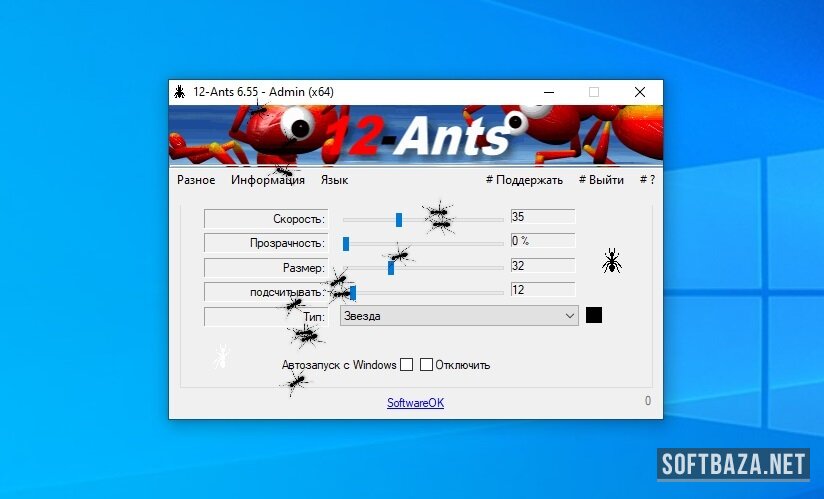Enable the Автозапуск с Windows checkbox

click(x=406, y=365)
